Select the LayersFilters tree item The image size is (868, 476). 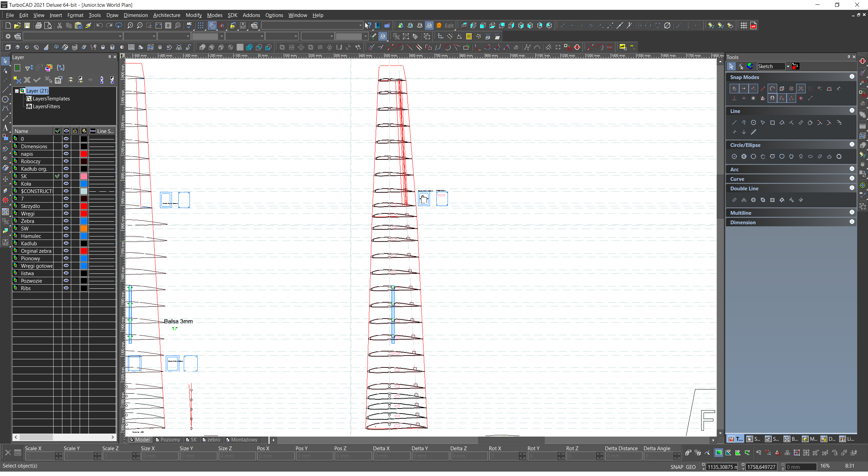tap(46, 107)
